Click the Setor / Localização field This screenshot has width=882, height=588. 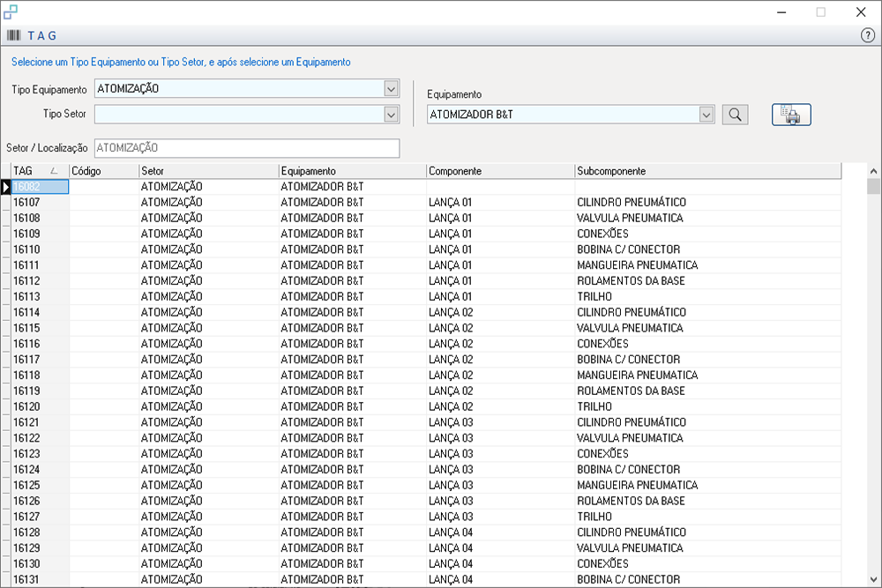(x=247, y=148)
